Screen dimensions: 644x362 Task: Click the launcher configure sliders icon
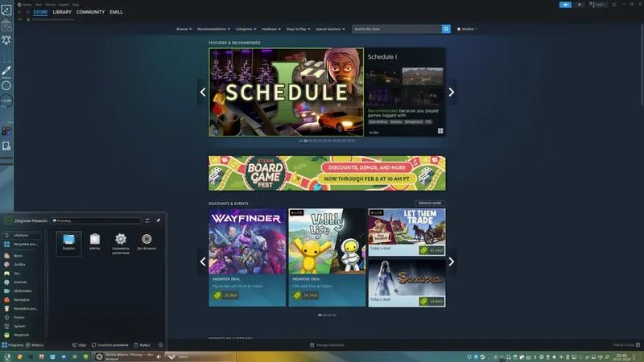pos(147,220)
